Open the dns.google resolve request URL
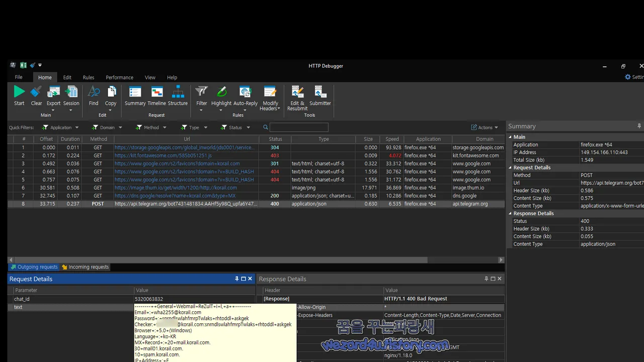Image resolution: width=644 pixels, height=362 pixels. coord(175,196)
